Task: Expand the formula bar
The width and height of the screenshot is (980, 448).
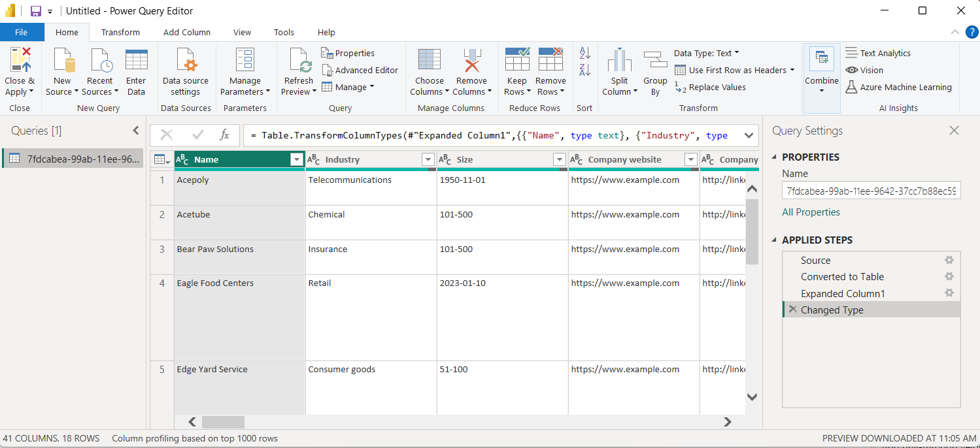Action: (749, 135)
